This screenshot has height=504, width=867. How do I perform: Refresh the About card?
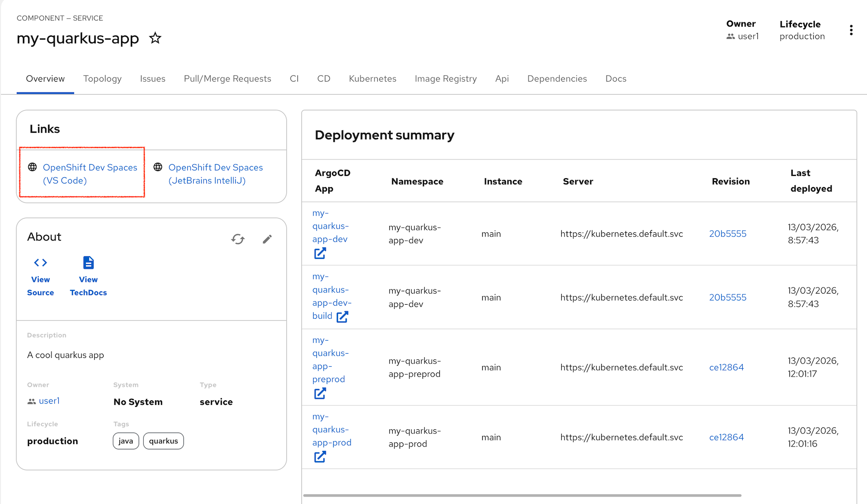(x=238, y=239)
